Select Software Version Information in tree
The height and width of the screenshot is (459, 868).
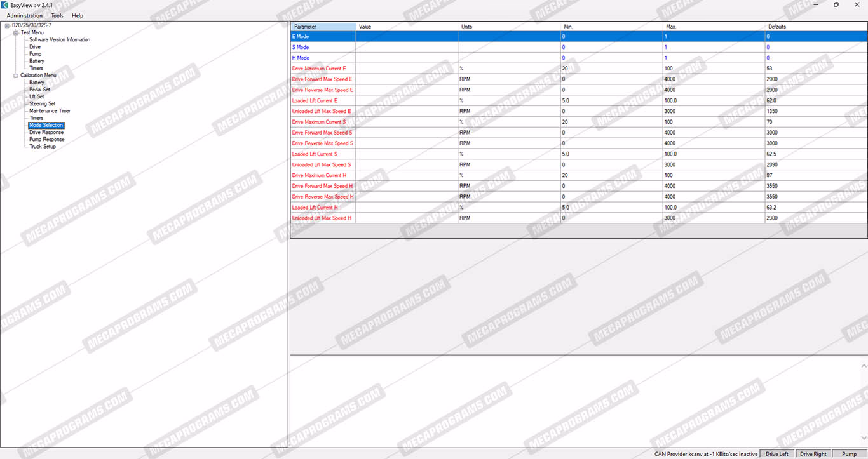pos(60,39)
